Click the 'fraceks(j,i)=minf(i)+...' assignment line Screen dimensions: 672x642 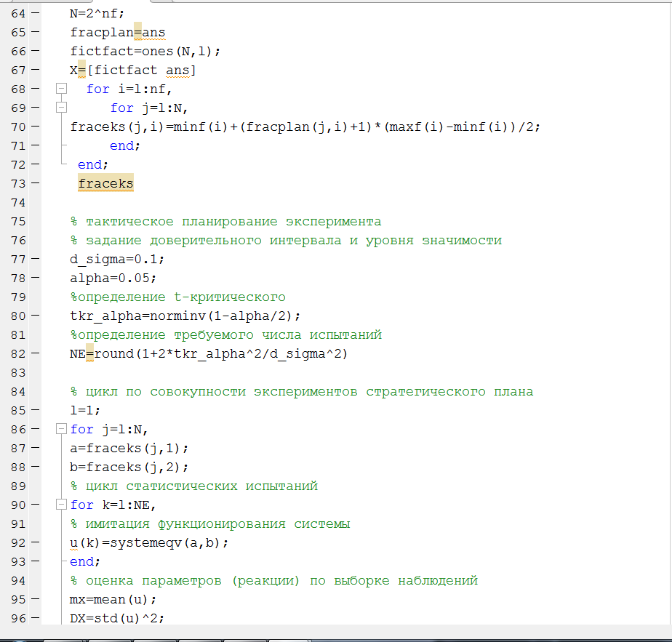pos(305,127)
